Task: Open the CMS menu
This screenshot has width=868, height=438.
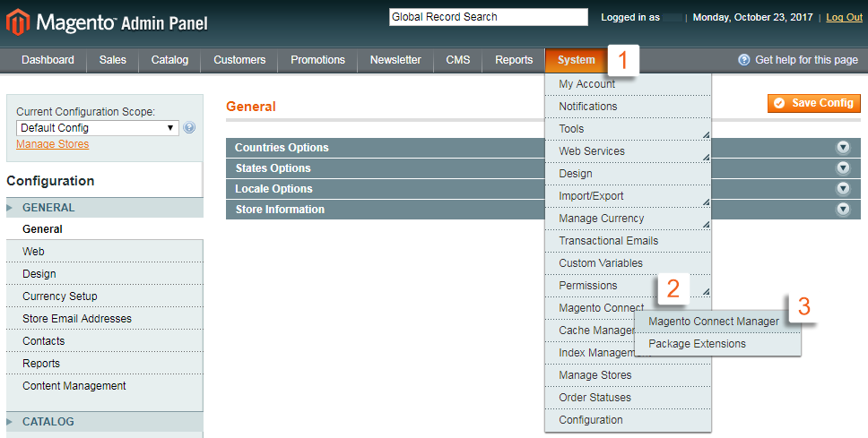Action: pyautogui.click(x=458, y=60)
